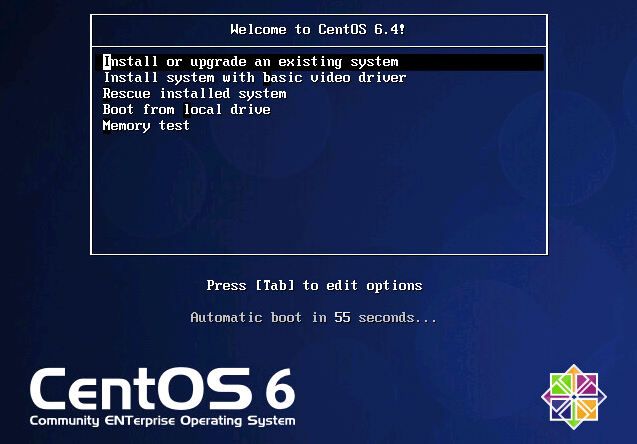The width and height of the screenshot is (637, 444).
Task: Click the "Automatic boot in 55 seconds..." countdown
Action: [x=314, y=317]
